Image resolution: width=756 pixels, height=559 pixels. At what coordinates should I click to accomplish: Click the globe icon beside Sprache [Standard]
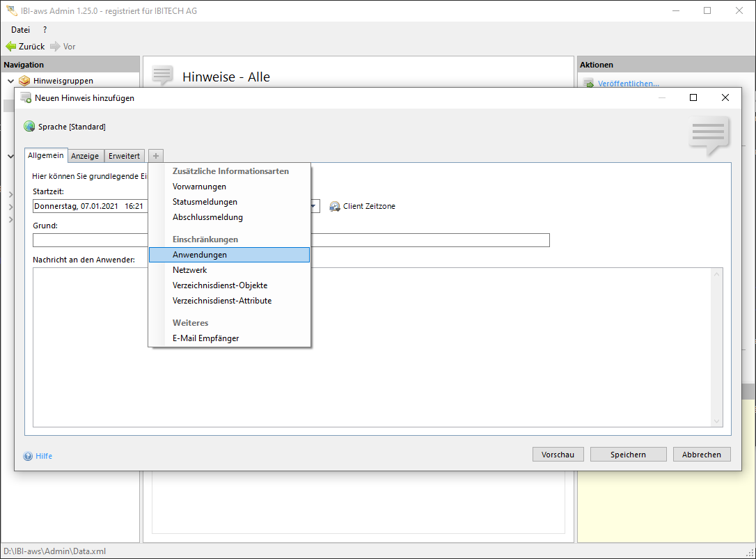coord(29,127)
